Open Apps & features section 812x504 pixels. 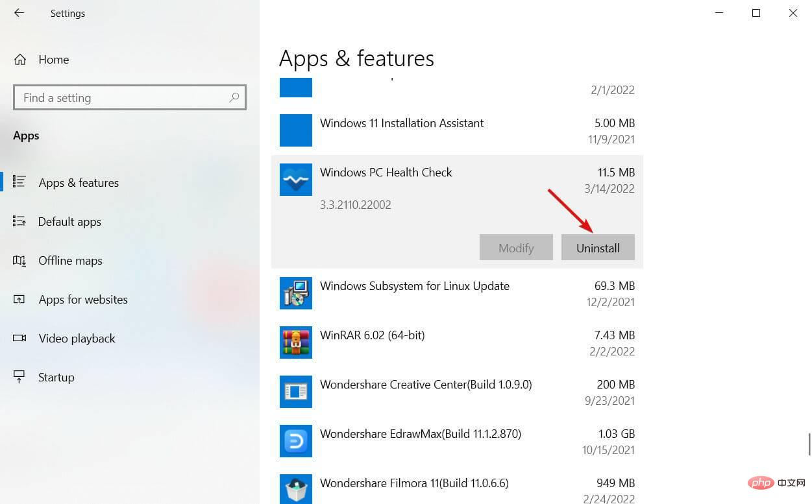79,183
